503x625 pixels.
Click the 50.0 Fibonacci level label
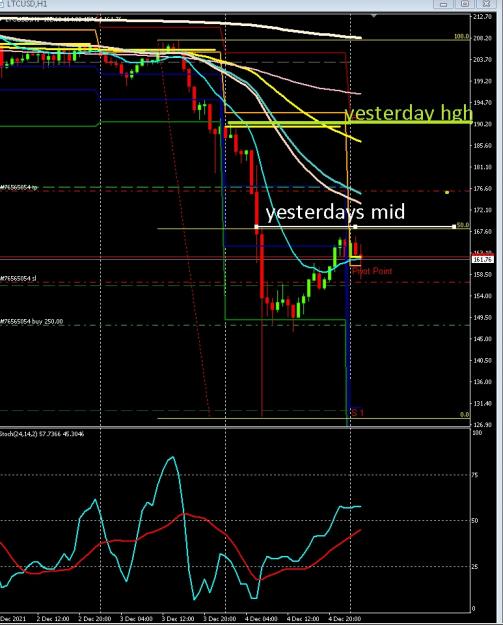(x=462, y=225)
